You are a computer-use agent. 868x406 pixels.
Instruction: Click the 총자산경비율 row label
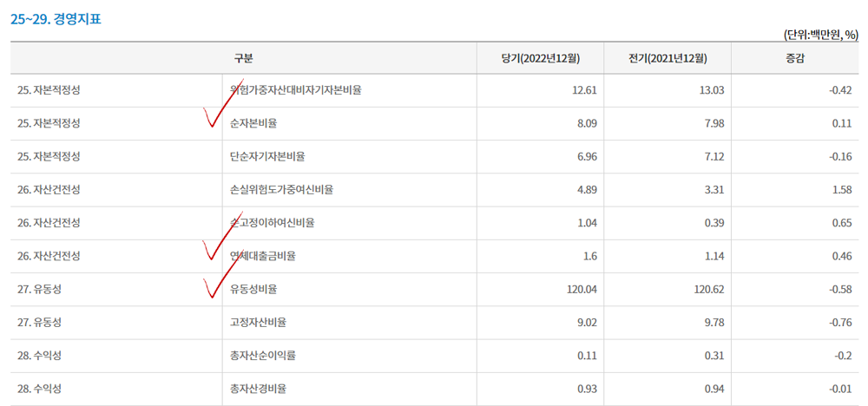click(258, 389)
